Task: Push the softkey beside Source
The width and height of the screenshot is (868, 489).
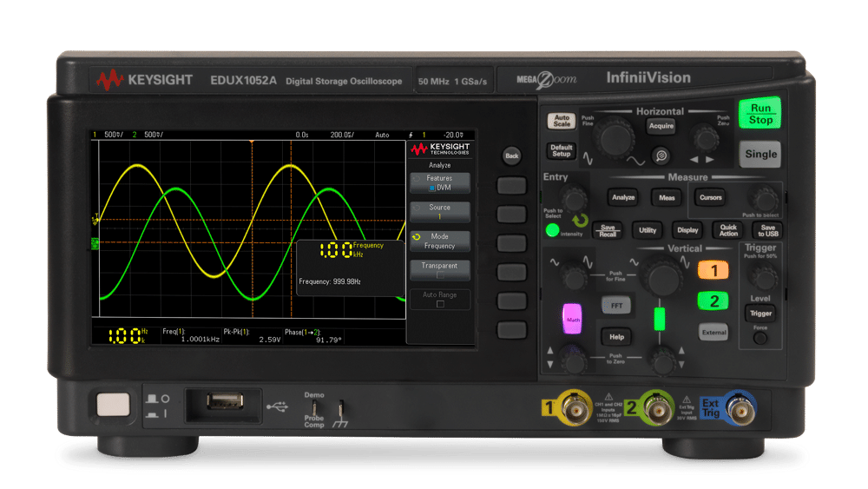Action: pyautogui.click(x=511, y=215)
